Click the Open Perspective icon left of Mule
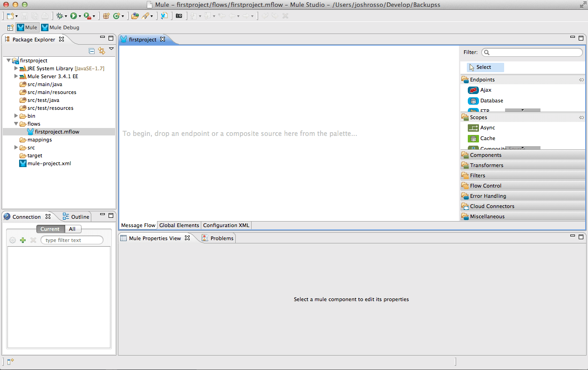 click(x=10, y=27)
